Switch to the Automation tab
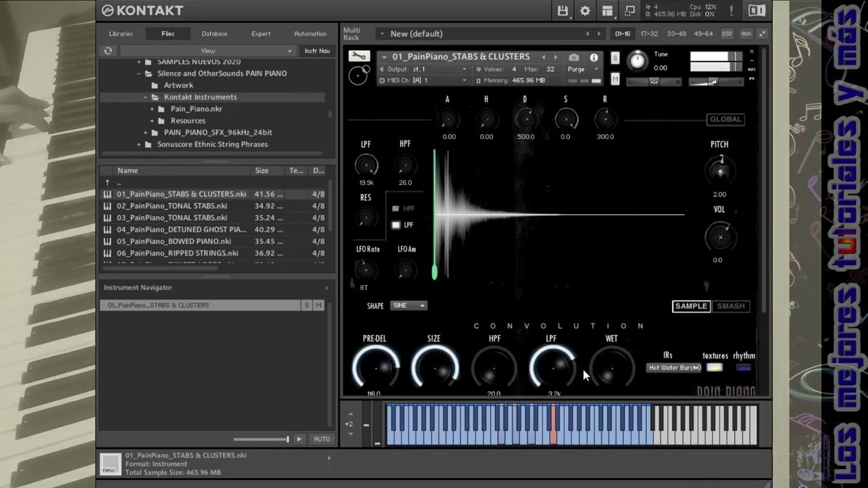868x488 pixels. [x=310, y=34]
